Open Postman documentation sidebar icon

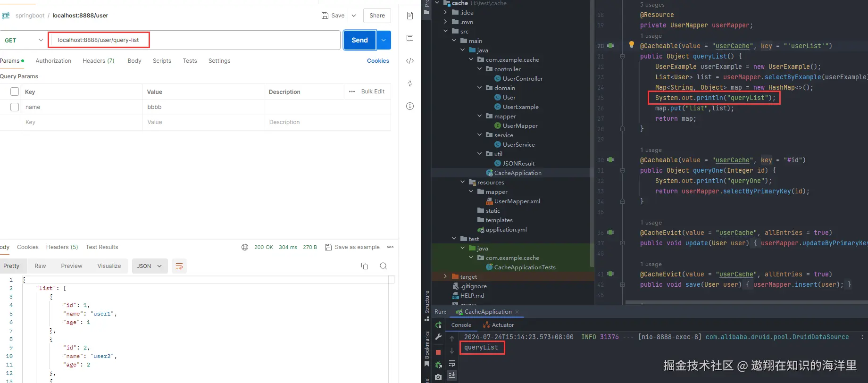coord(410,16)
